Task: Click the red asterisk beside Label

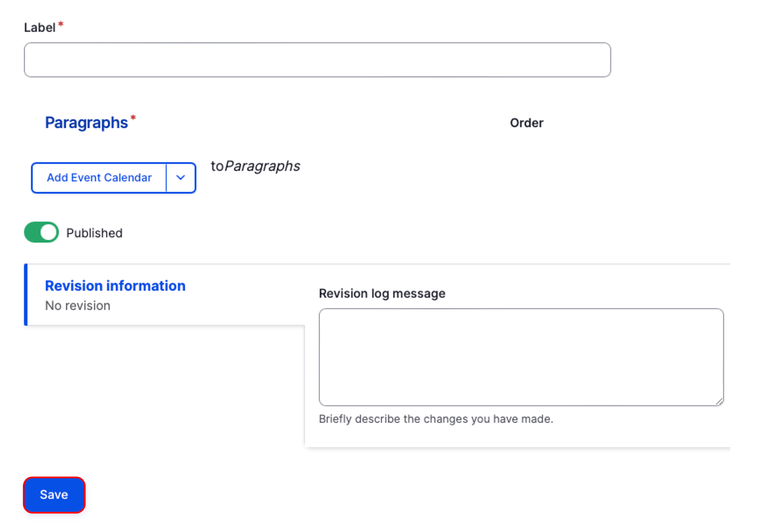Action: pos(61,24)
